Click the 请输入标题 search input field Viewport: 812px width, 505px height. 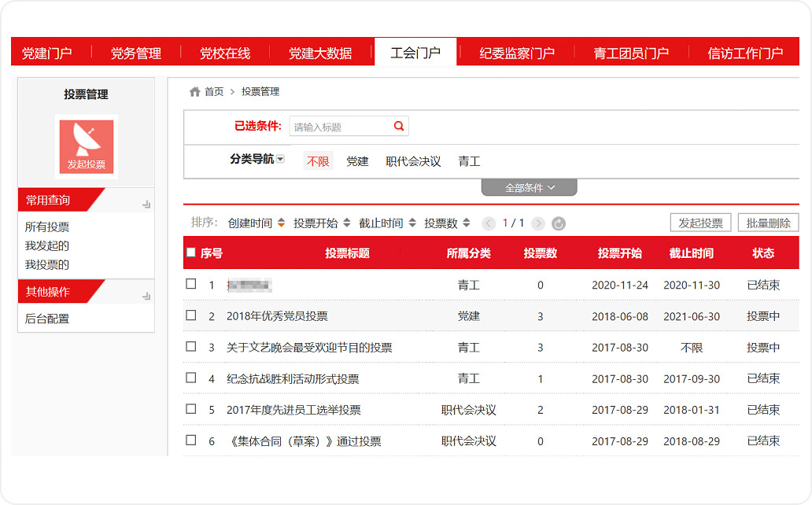(x=340, y=127)
